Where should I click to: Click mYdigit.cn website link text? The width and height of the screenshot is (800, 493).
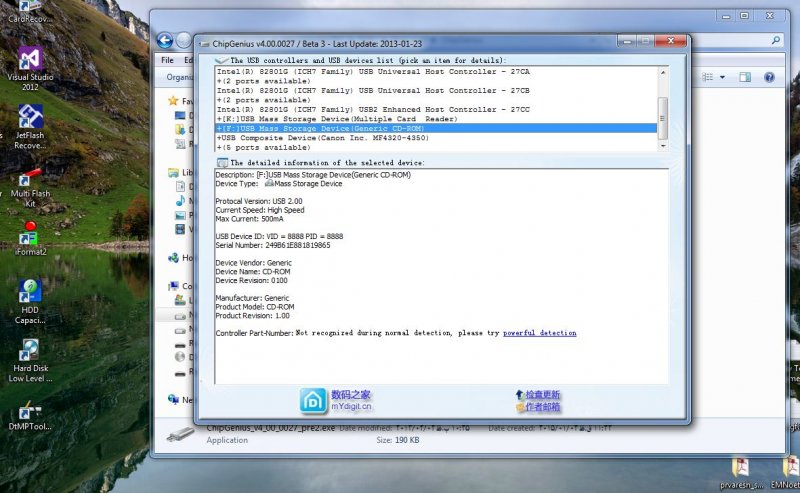[x=352, y=406]
